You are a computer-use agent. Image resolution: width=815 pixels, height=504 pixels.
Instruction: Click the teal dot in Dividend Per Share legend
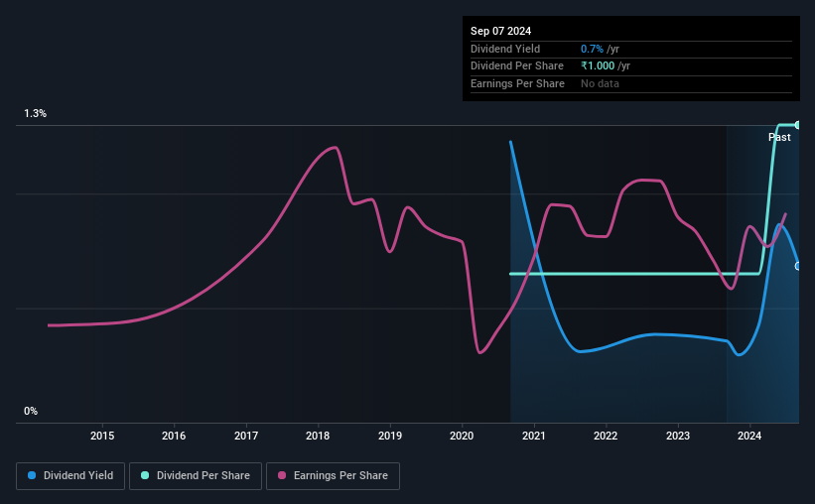coord(145,476)
